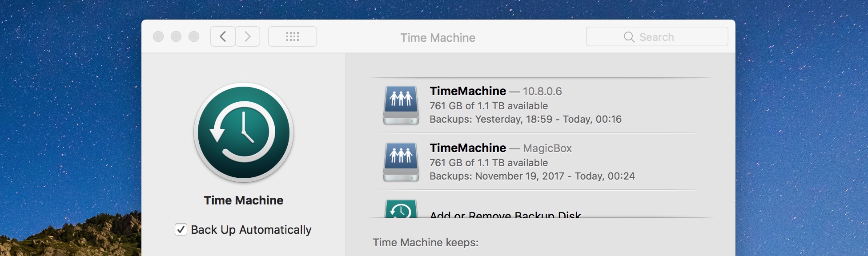Click the Time Machine label under the clock icon
The image size is (868, 256).
click(x=244, y=200)
